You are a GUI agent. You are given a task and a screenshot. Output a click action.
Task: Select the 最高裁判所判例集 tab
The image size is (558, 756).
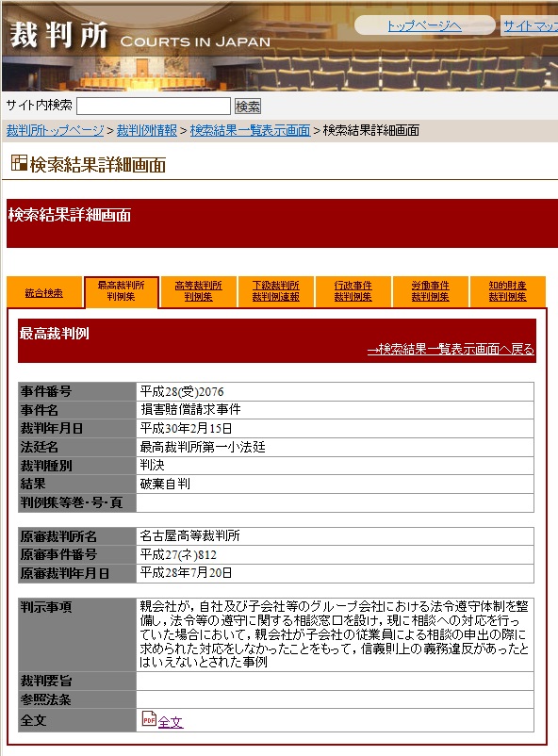click(121, 291)
